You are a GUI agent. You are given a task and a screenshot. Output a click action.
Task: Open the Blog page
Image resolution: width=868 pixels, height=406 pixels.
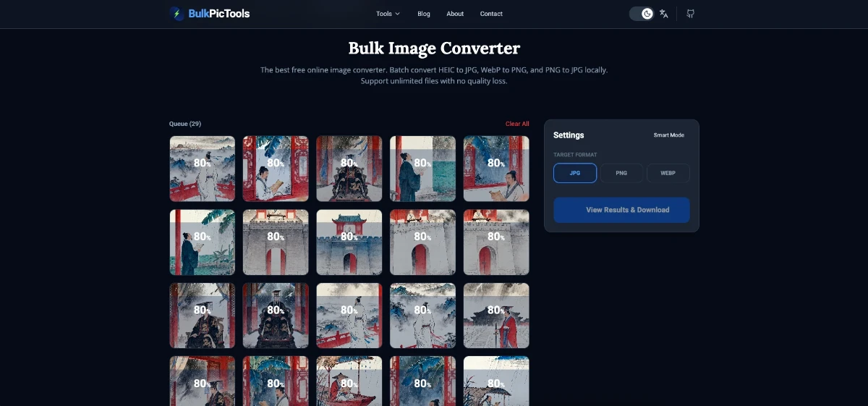coord(424,14)
